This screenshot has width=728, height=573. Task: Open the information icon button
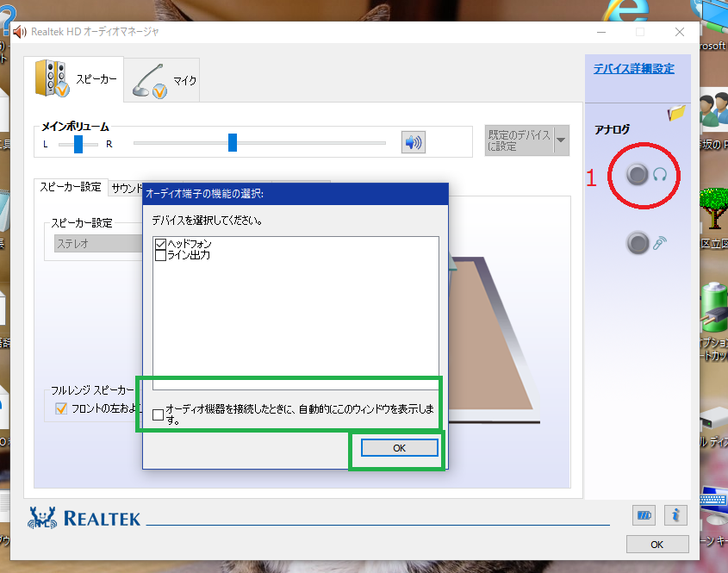675,515
